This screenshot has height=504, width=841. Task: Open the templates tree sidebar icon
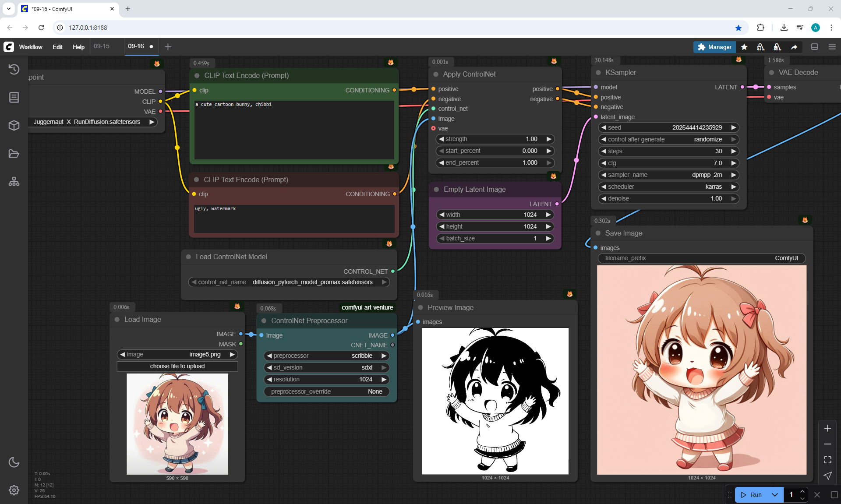[14, 181]
